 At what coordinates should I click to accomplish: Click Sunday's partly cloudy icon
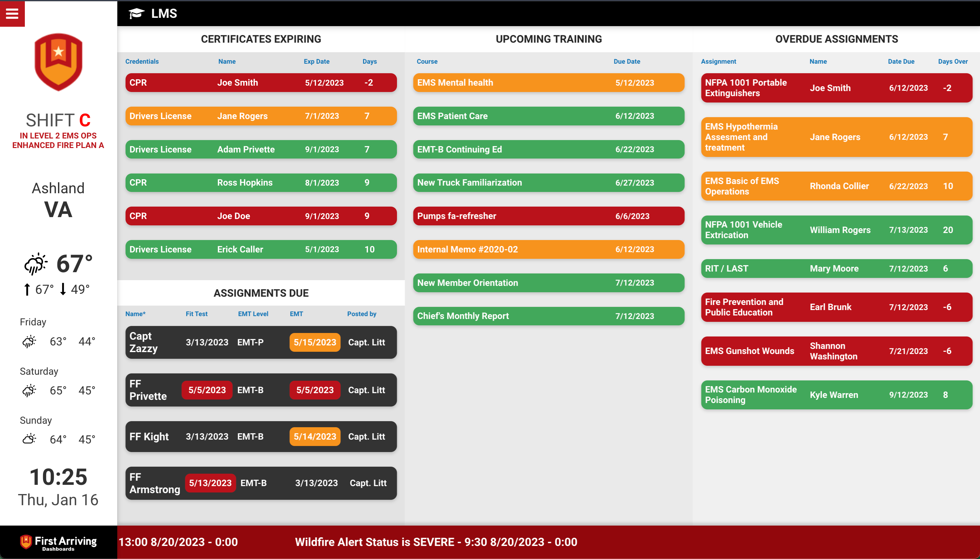click(29, 439)
